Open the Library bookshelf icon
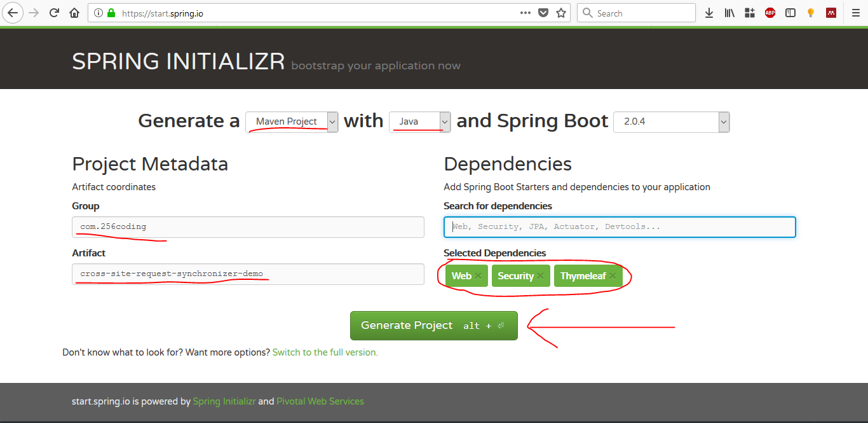 729,13
